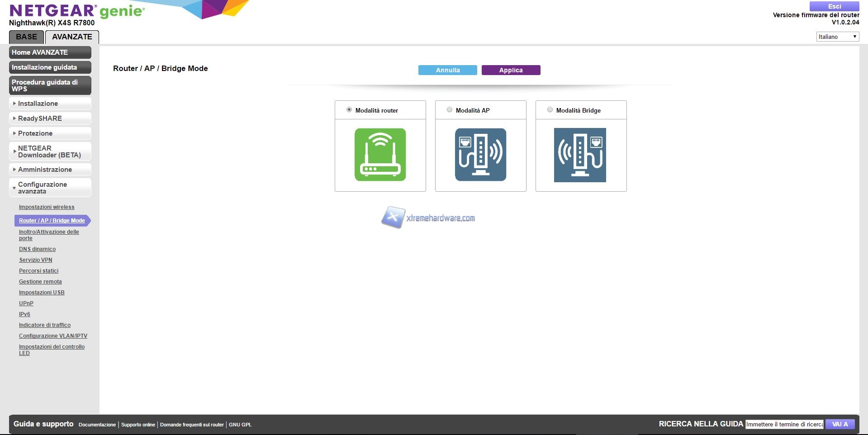Click the AP mode access point icon

click(480, 155)
